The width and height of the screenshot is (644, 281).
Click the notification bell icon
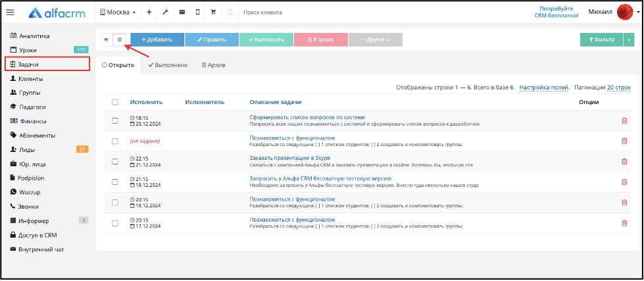[230, 13]
